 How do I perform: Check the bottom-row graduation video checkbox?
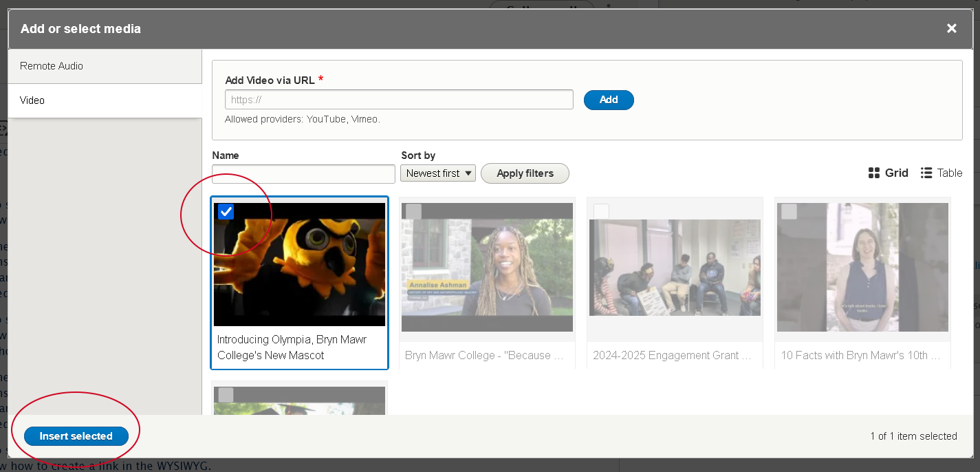226,395
